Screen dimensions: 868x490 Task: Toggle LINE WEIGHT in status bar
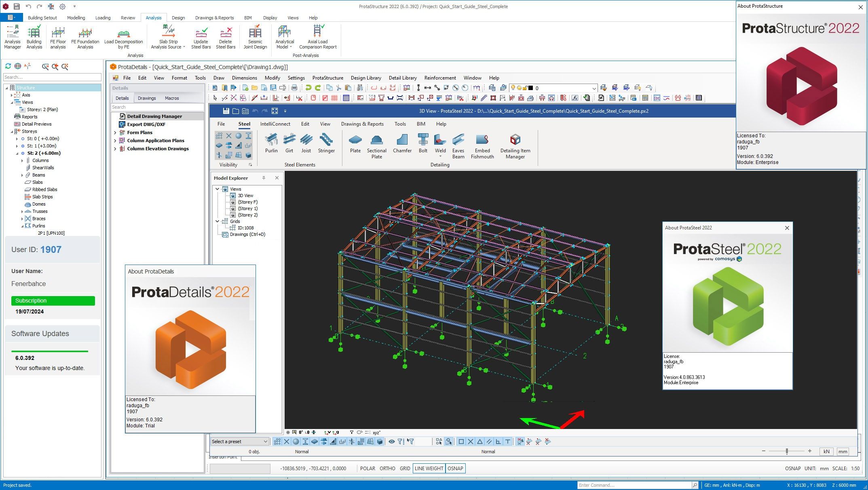point(429,468)
